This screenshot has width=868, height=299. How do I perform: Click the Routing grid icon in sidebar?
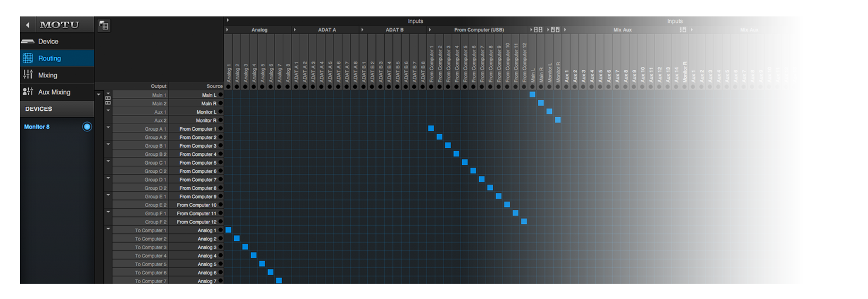click(x=28, y=59)
